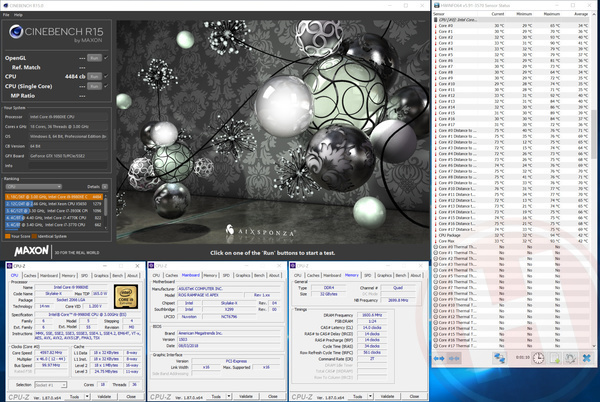Open HWiNFO network remote monitoring icon

pos(499,358)
